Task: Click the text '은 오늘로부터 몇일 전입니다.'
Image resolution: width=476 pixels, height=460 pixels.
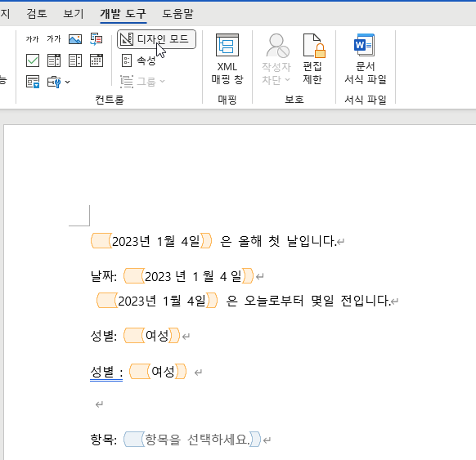Action: (308, 301)
